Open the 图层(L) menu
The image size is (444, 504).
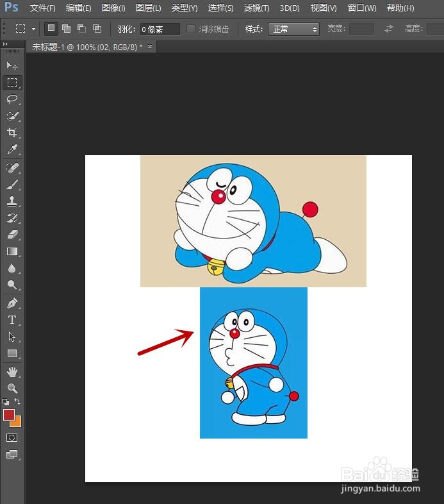tap(149, 8)
